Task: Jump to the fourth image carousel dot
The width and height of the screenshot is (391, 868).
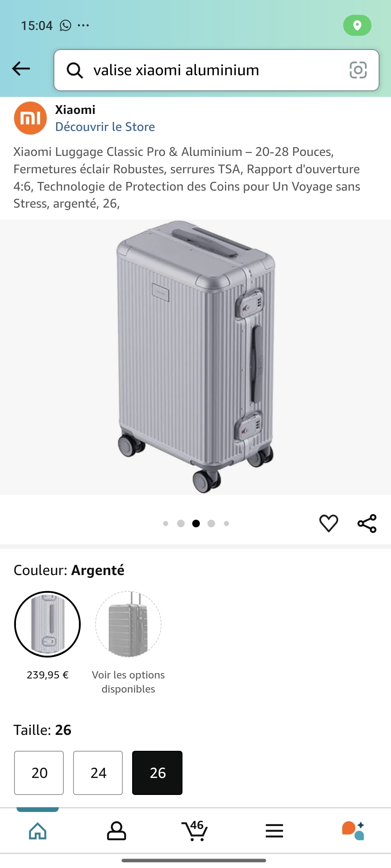Action: [211, 523]
